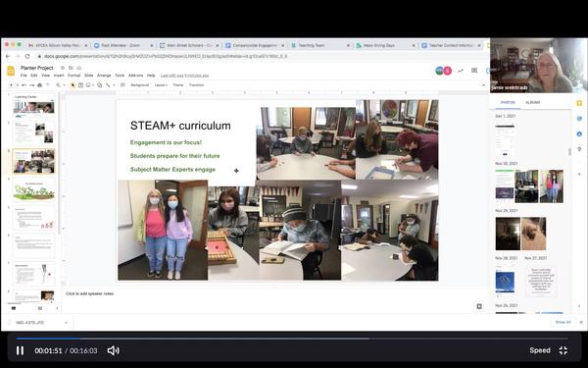
Task: Click the Theme button
Action: 178,84
